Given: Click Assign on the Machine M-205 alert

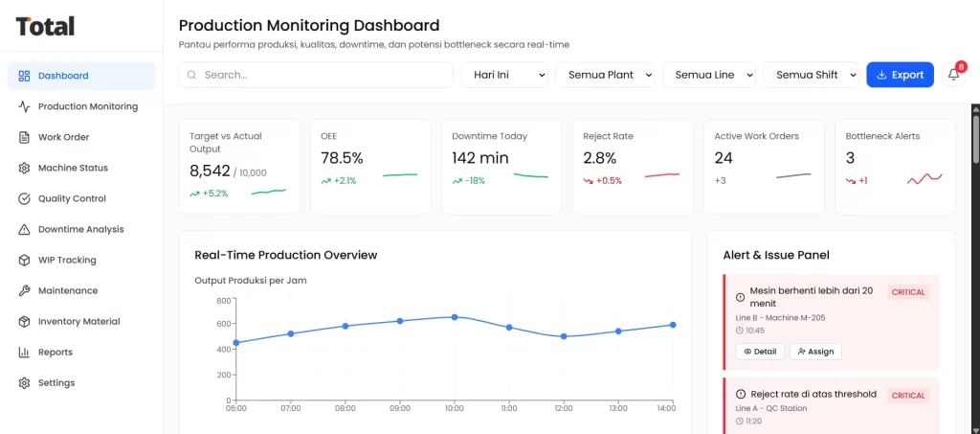Looking at the screenshot, I should pos(815,352).
